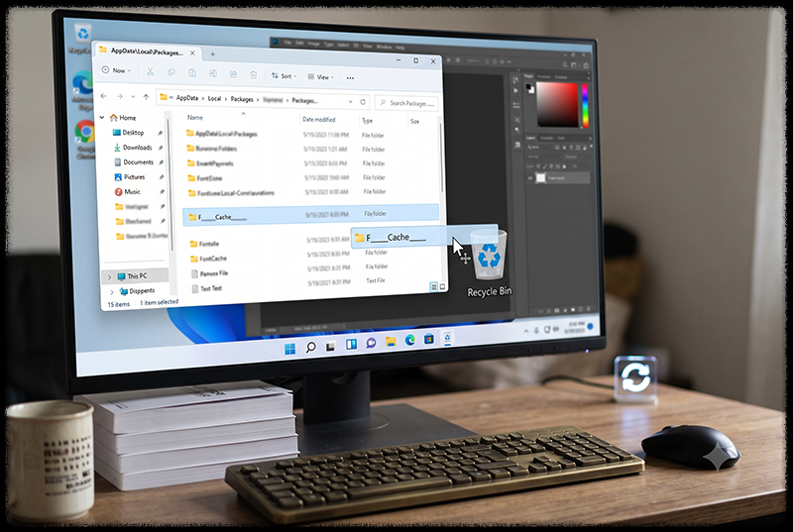Open the Help menu in Photoshop
The height and width of the screenshot is (532, 793).
pyautogui.click(x=400, y=48)
